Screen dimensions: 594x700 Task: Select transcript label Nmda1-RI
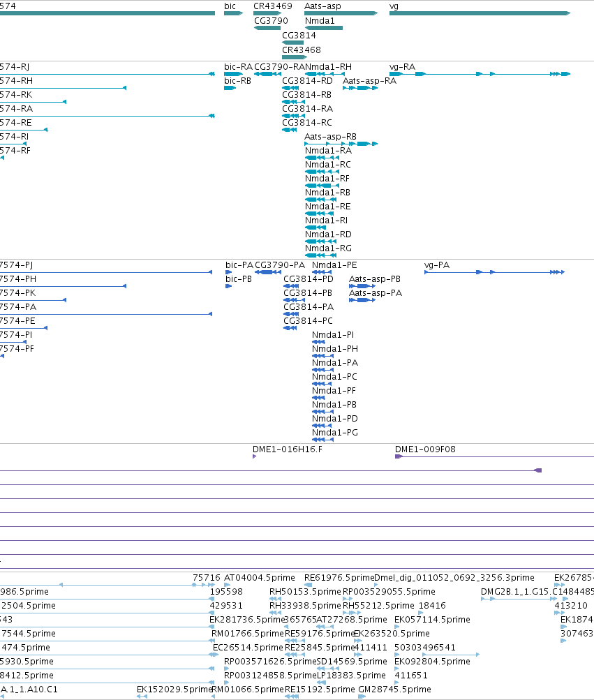(327, 220)
